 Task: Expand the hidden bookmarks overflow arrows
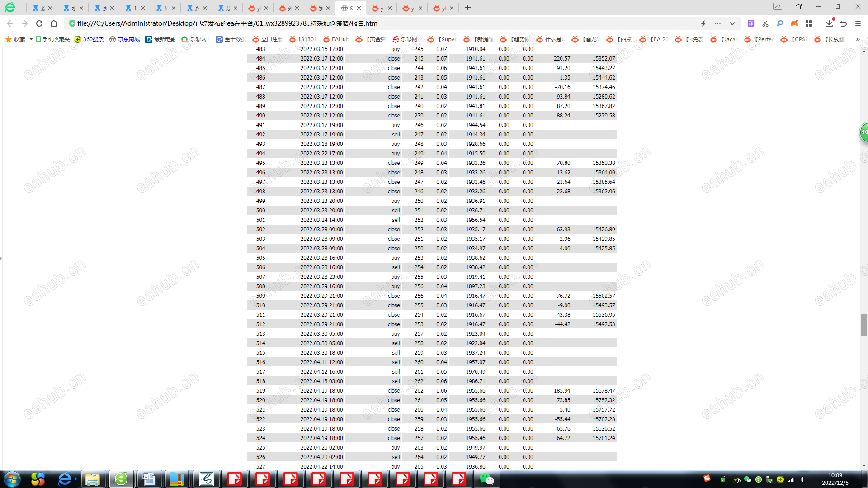coord(858,39)
